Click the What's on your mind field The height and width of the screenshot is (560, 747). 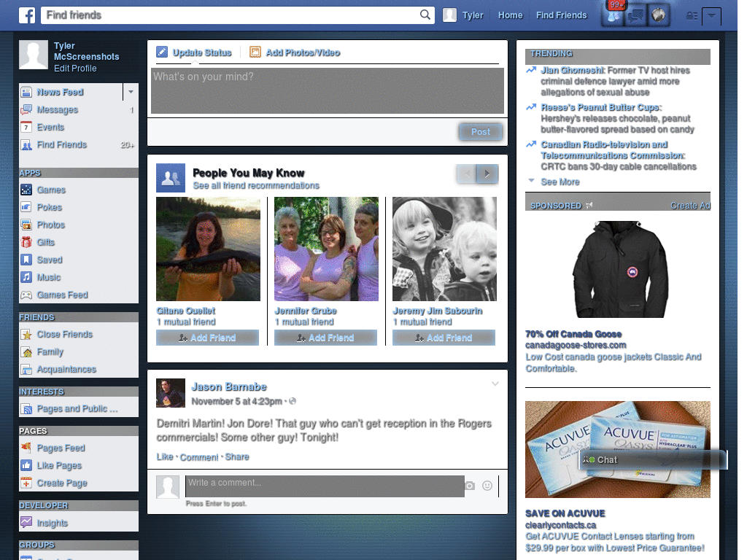(328, 91)
